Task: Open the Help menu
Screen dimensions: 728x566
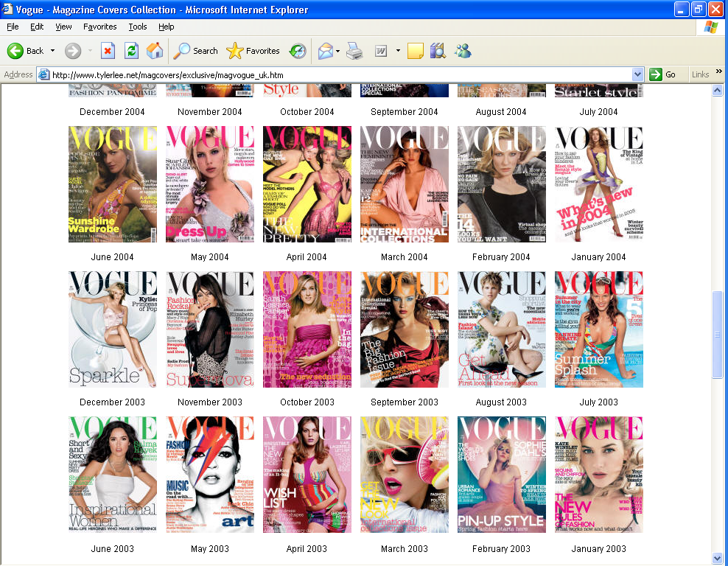Action: [167, 27]
